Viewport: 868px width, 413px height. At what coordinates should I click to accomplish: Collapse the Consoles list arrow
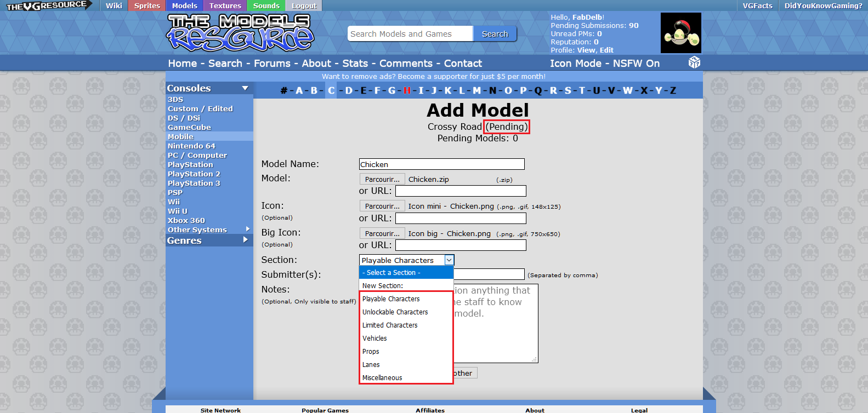coord(245,88)
